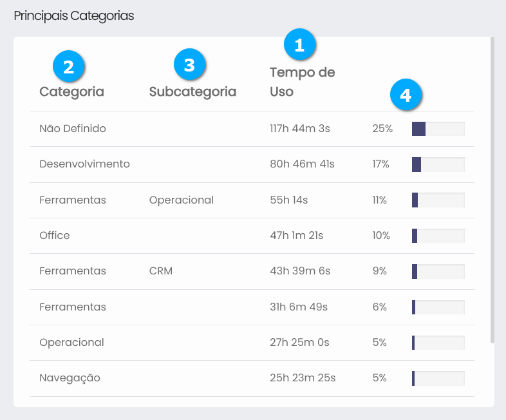Click the 17% usage progress bar
Screen dimensions: 506x420
pos(438,164)
